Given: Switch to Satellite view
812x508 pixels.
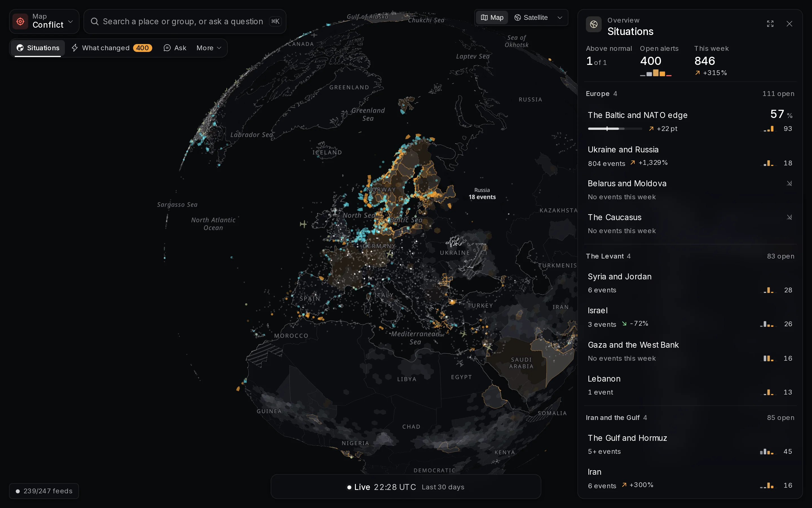Looking at the screenshot, I should click(531, 17).
